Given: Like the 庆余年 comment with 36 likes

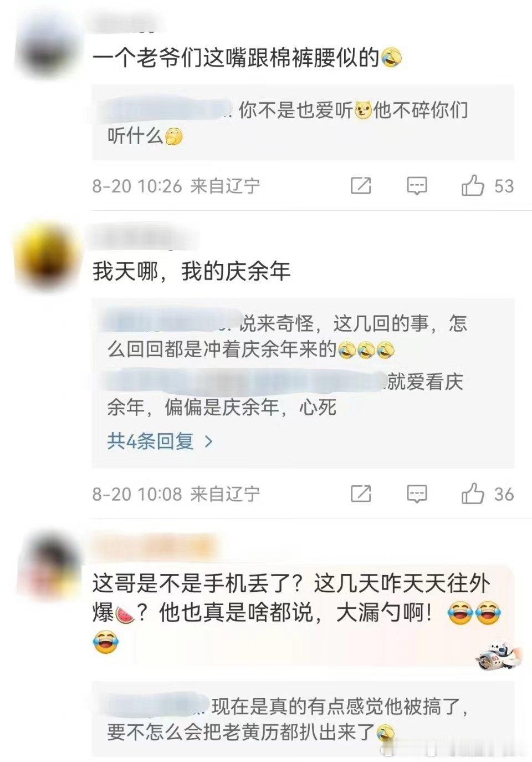Looking at the screenshot, I should click(x=473, y=494).
